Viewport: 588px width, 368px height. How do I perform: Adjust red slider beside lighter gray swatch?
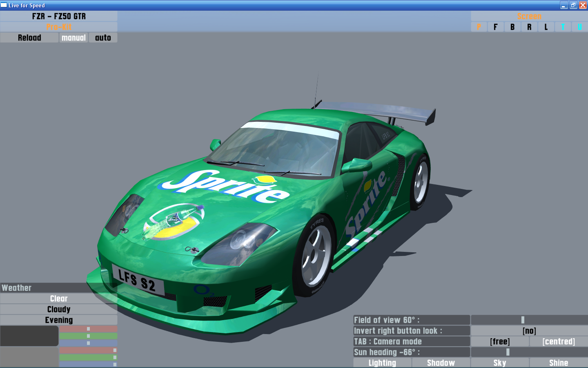[x=88, y=350]
